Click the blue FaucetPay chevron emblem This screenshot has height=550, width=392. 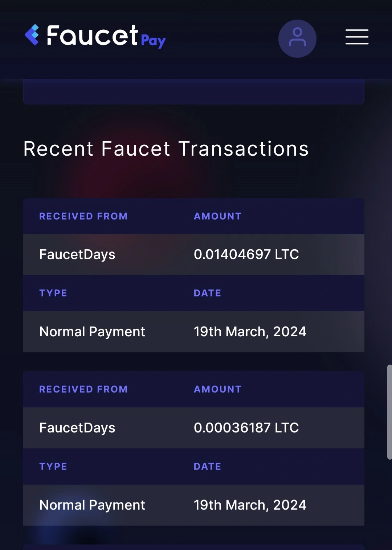click(32, 35)
